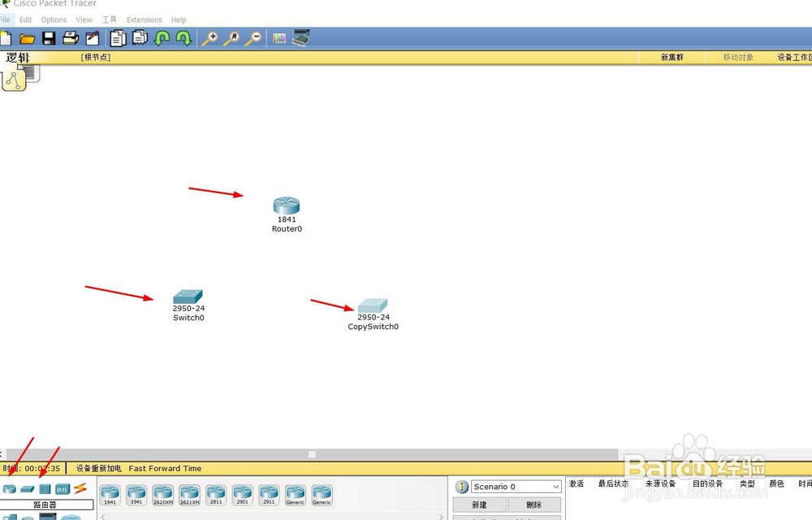Redo with the right green arrow
This screenshot has height=520, width=812.
[184, 38]
